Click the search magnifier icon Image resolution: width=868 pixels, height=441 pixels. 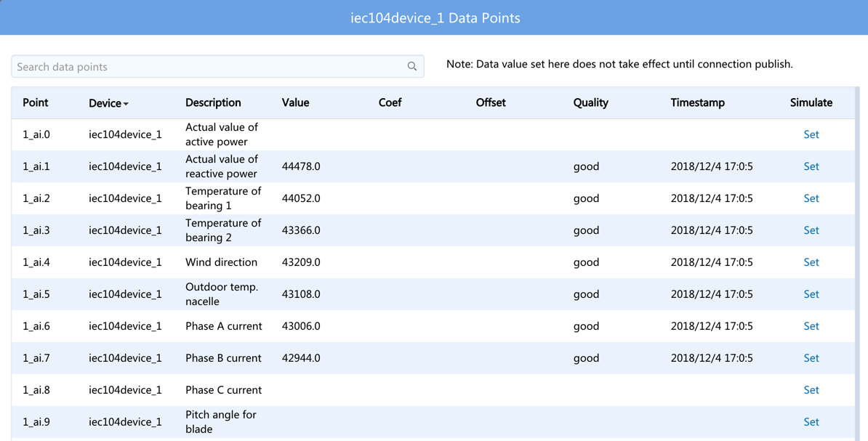[x=412, y=66]
